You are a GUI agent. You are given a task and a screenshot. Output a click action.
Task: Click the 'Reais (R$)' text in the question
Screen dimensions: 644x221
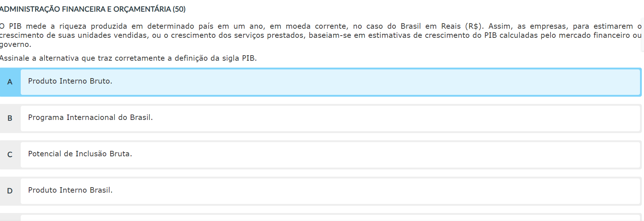[462, 27]
